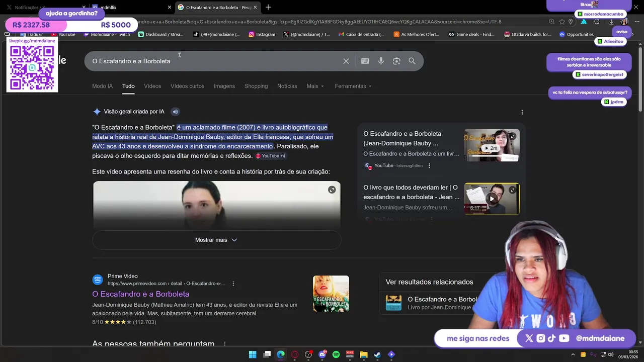
Task: Open Voicemeeter from the taskbar
Action: (350, 354)
